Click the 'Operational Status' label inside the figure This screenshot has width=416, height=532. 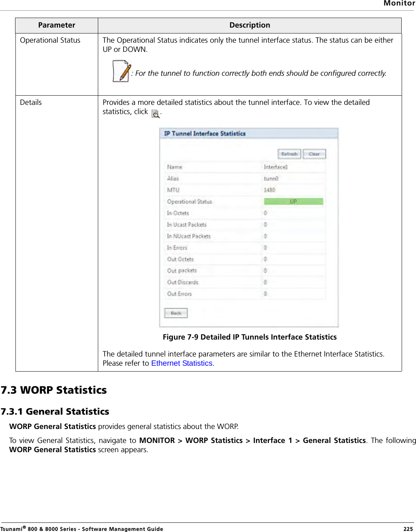pyautogui.click(x=189, y=202)
